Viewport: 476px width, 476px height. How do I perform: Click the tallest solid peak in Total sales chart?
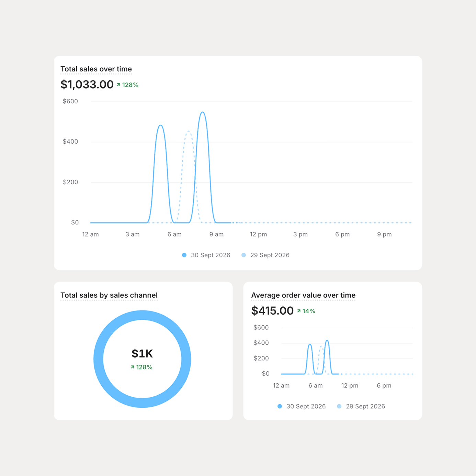click(203, 112)
